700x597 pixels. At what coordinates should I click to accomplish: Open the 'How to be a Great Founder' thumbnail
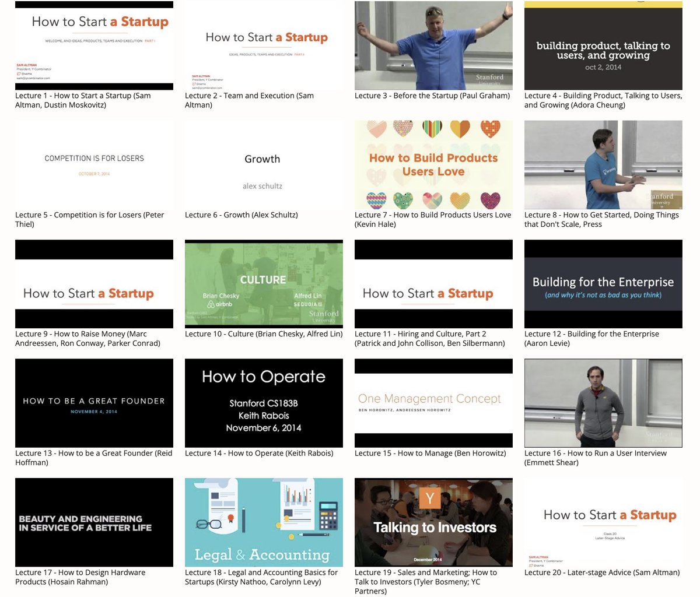pyautogui.click(x=94, y=403)
